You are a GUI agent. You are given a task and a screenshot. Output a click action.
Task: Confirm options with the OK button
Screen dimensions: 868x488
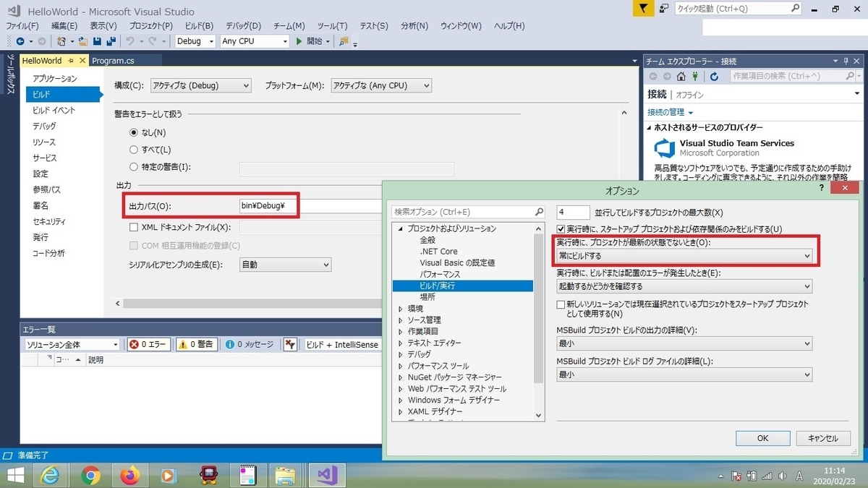click(762, 437)
